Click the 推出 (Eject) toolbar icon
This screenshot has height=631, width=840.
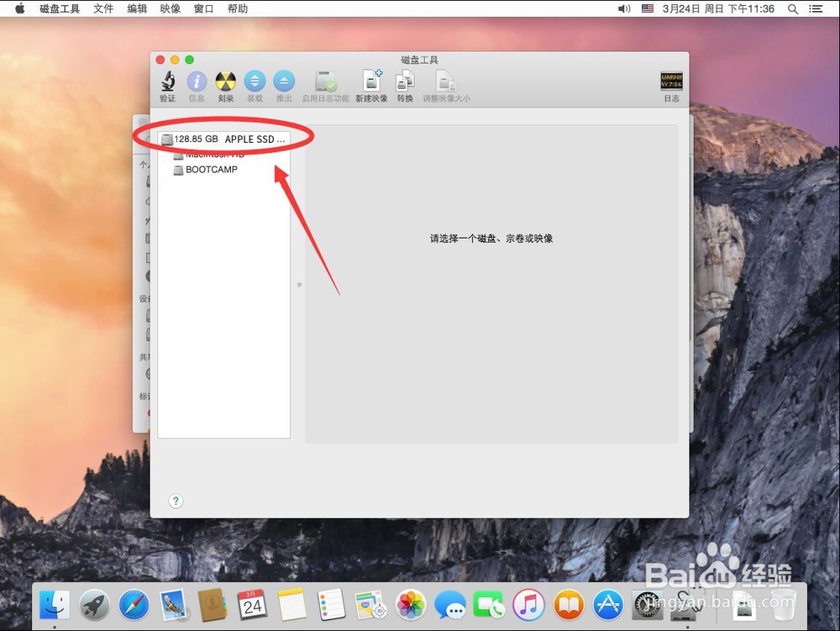click(x=283, y=82)
